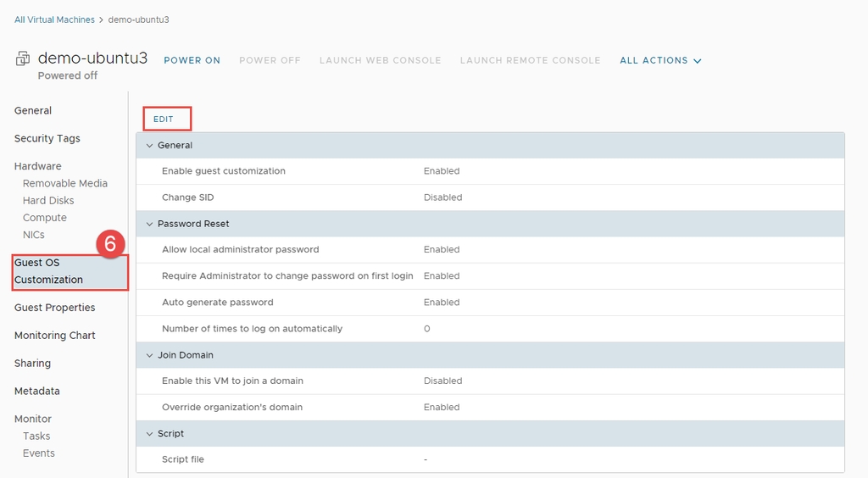The width and height of the screenshot is (868, 478).
Task: View Tasks under Monitor
Action: pyautogui.click(x=36, y=436)
